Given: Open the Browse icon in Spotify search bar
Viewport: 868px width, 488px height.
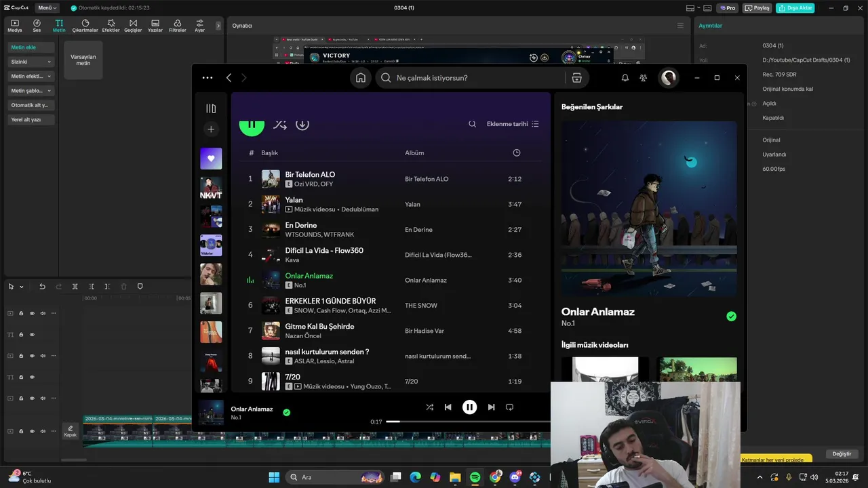Looking at the screenshot, I should (576, 78).
